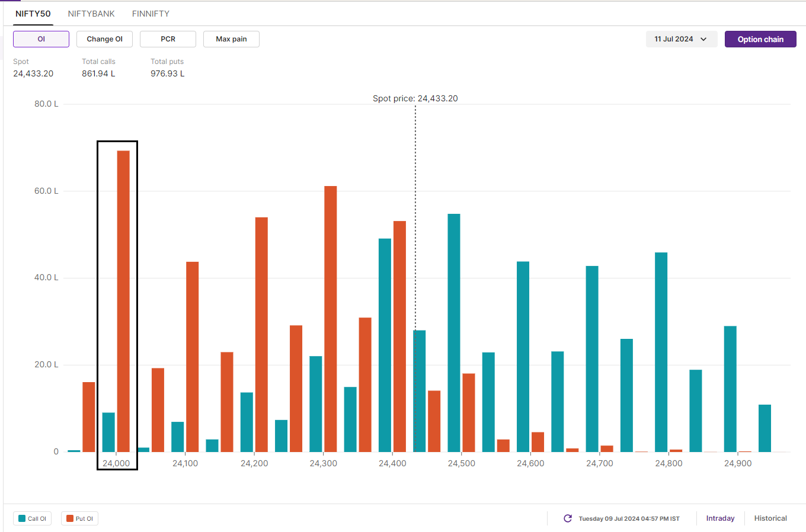
Task: Click the Spot price: 24,433.20 label
Action: pyautogui.click(x=415, y=98)
